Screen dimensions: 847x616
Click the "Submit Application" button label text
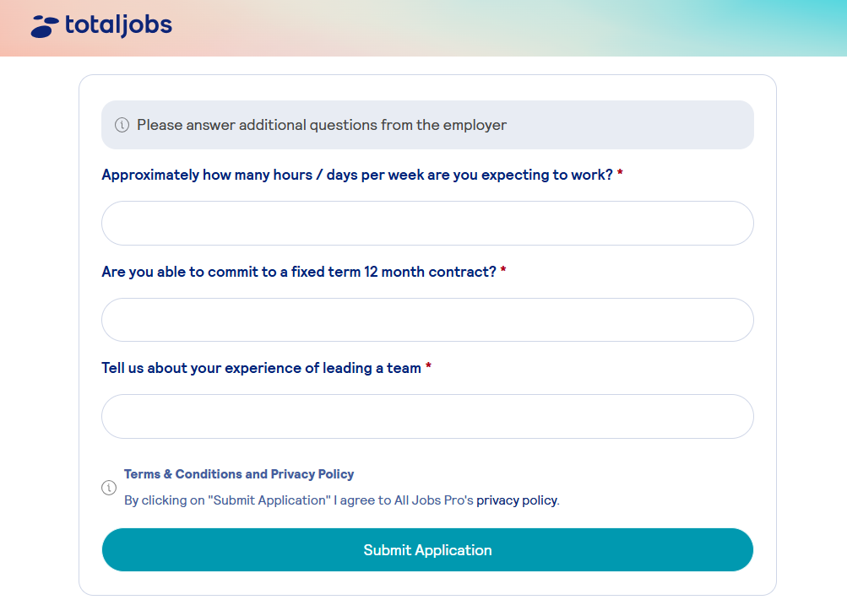427,550
